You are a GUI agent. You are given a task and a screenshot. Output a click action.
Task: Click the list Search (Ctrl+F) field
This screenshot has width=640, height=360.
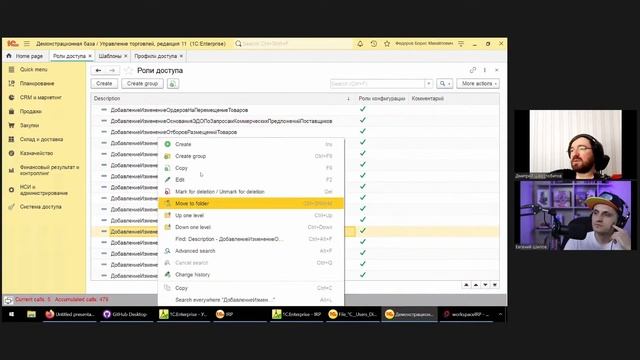[378, 84]
